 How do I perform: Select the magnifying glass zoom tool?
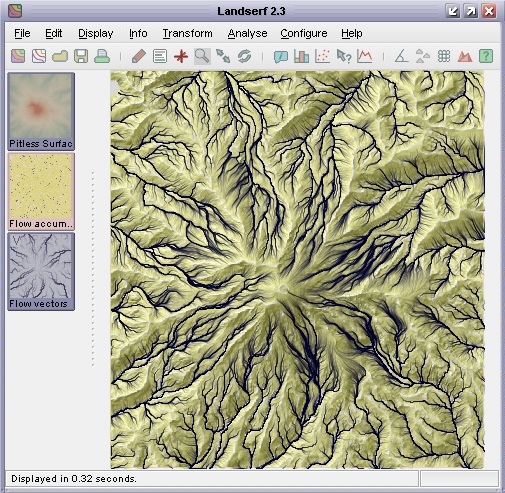tap(202, 56)
